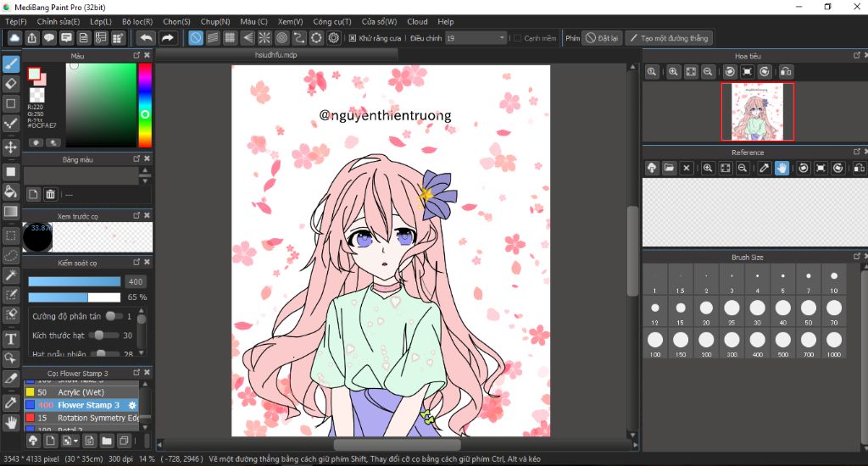
Task: Toggle Cạnh mềm checkbox
Action: [x=517, y=38]
